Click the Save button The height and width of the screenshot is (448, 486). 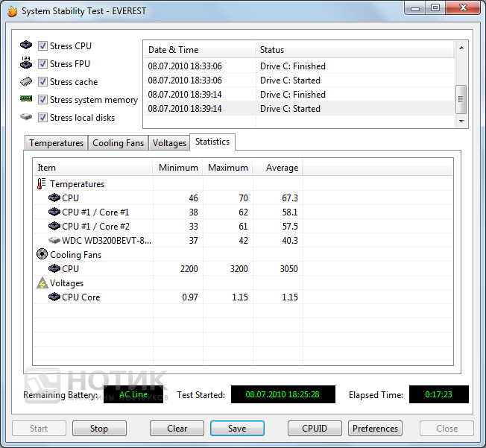[237, 429]
